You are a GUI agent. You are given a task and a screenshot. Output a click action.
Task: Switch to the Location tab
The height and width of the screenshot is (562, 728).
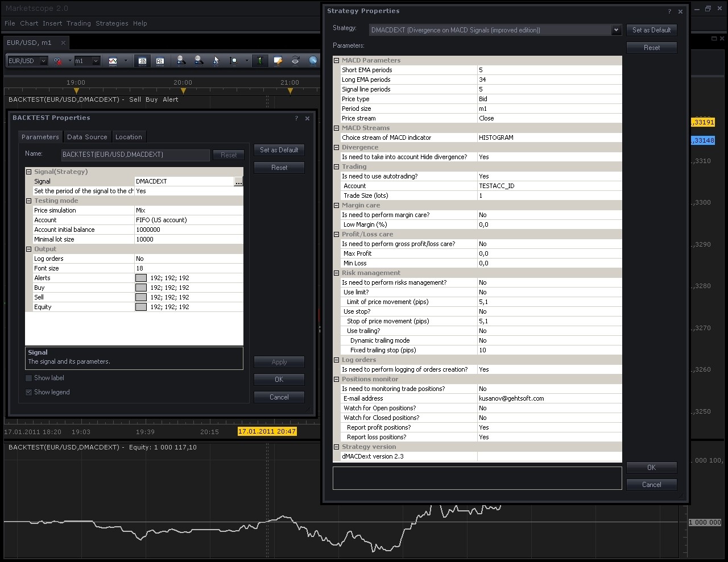pos(129,137)
